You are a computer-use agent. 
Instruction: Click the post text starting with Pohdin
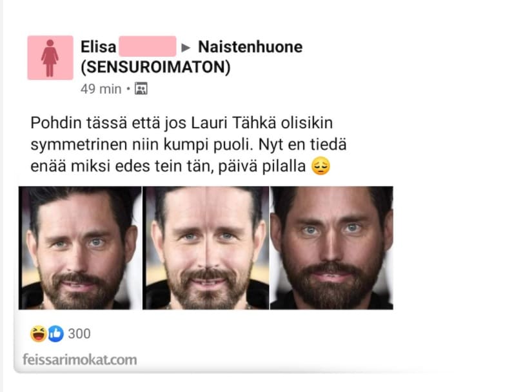188,144
